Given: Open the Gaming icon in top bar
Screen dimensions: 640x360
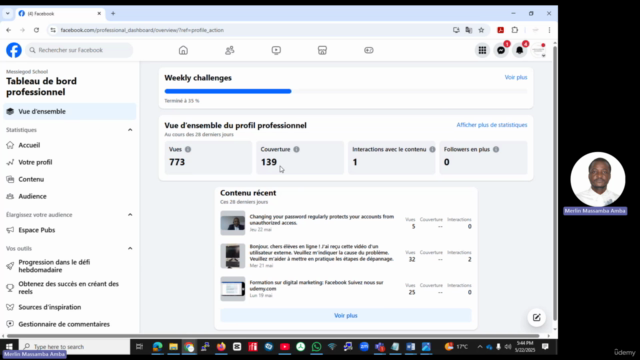Looking at the screenshot, I should pos(369,50).
